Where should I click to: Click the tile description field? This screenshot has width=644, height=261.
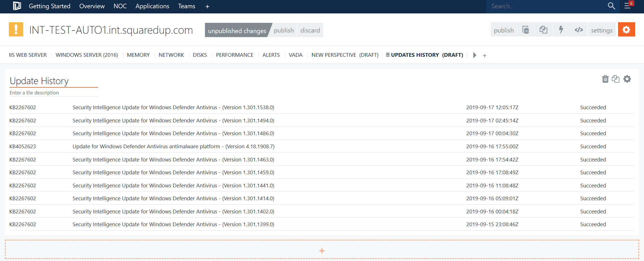tap(54, 93)
